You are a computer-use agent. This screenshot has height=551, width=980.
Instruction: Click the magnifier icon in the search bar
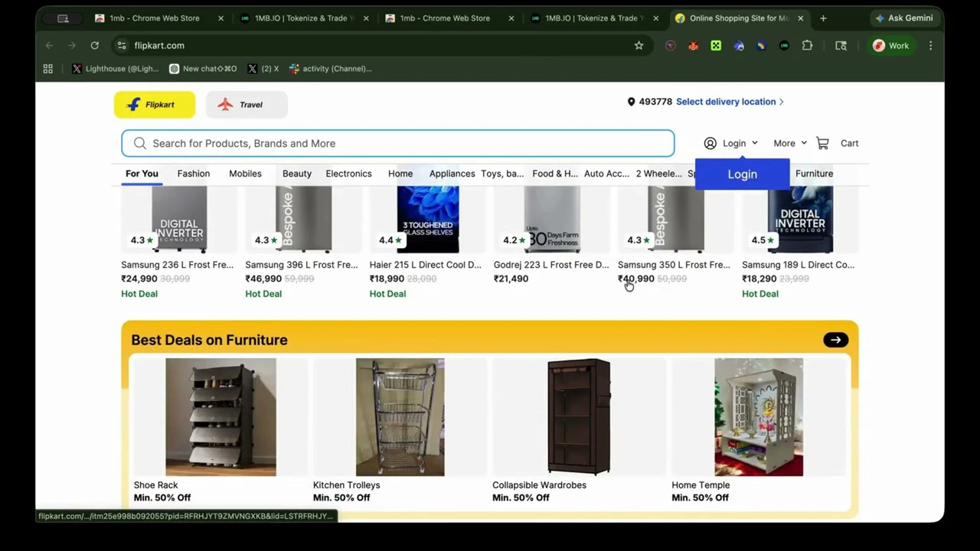coord(140,143)
